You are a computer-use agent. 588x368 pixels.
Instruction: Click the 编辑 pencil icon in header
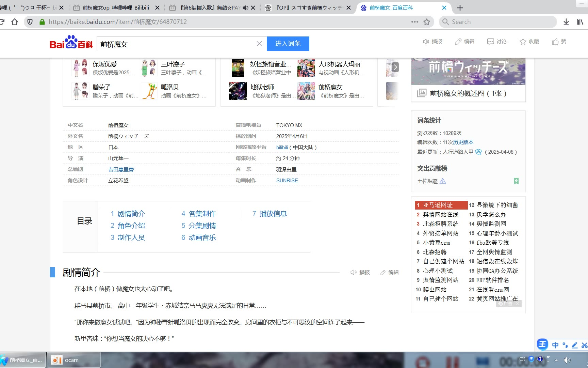tap(458, 42)
